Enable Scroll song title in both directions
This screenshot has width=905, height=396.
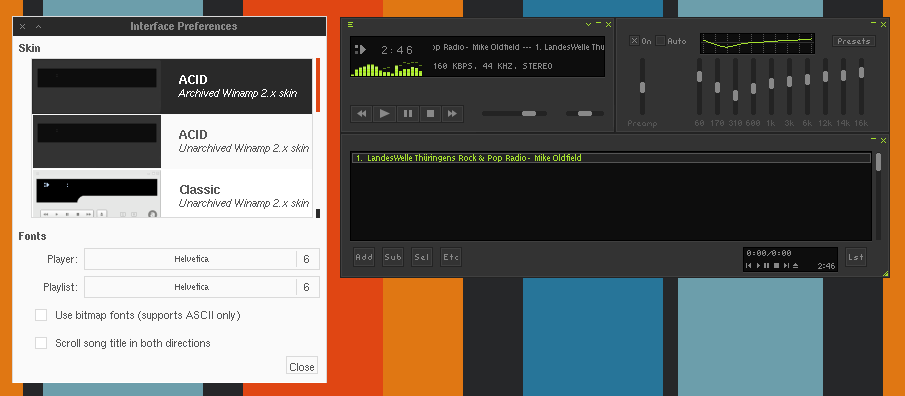coord(41,343)
